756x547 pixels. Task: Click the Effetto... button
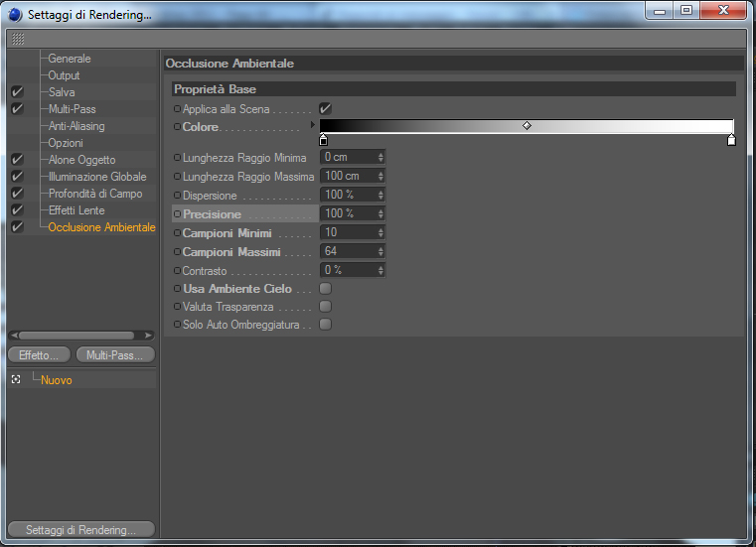click(x=39, y=355)
